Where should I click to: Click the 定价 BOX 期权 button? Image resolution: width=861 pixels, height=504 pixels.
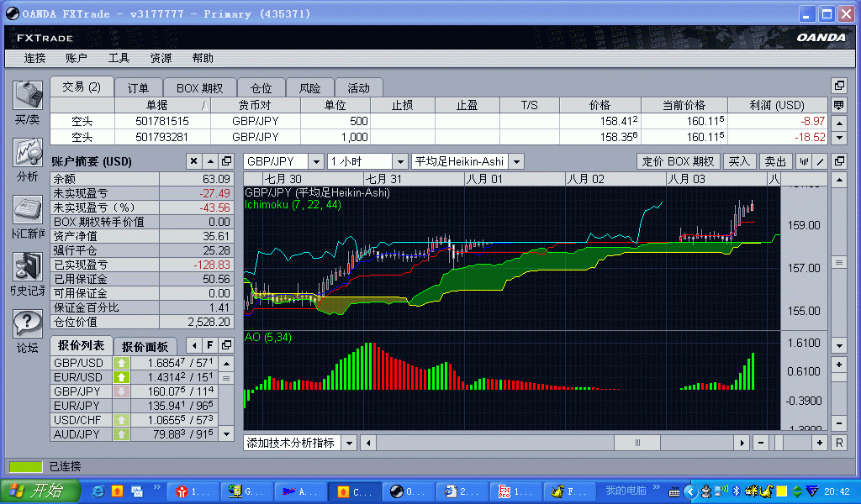[679, 162]
